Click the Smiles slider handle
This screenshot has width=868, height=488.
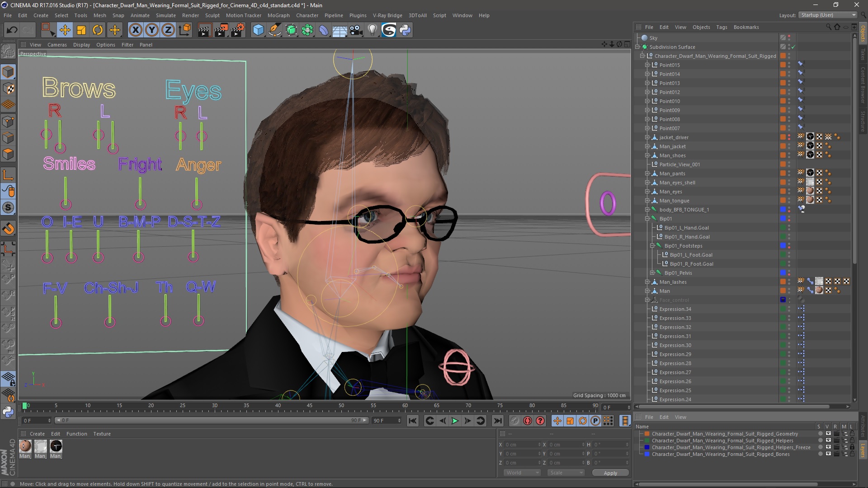pyautogui.click(x=66, y=204)
